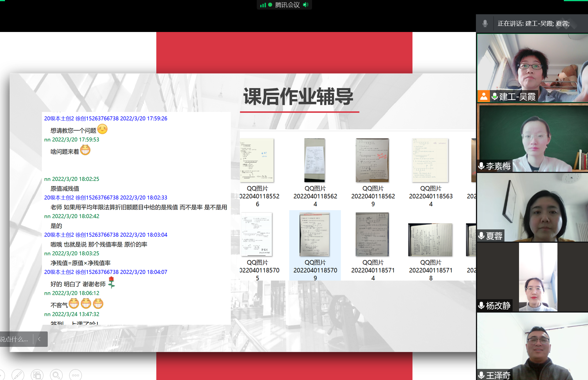This screenshot has height=380, width=588.
Task: Click the 王泽奇 participant name label
Action: coord(498,375)
